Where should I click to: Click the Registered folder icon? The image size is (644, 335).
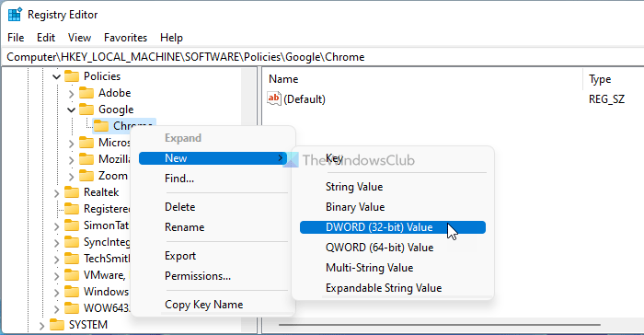click(x=72, y=209)
